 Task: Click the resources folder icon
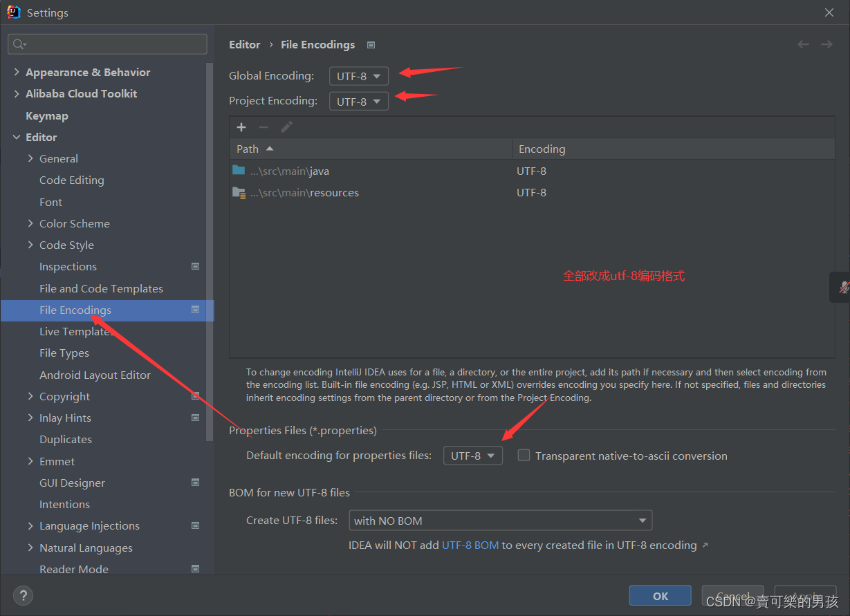point(239,192)
